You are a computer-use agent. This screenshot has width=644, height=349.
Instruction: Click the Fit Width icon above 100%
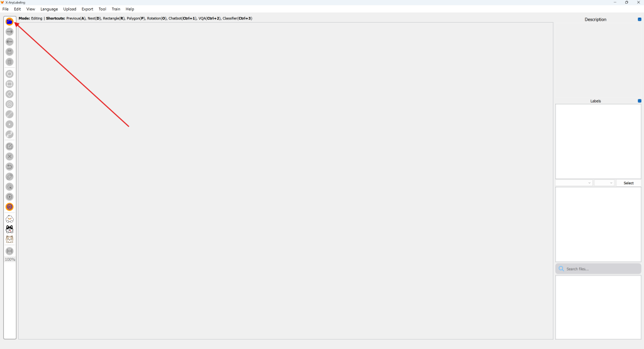[x=9, y=251]
